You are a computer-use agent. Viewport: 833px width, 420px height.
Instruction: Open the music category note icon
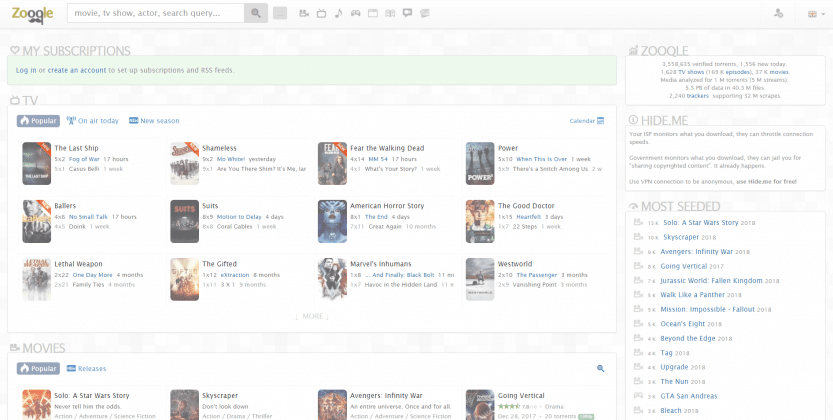[x=338, y=13]
